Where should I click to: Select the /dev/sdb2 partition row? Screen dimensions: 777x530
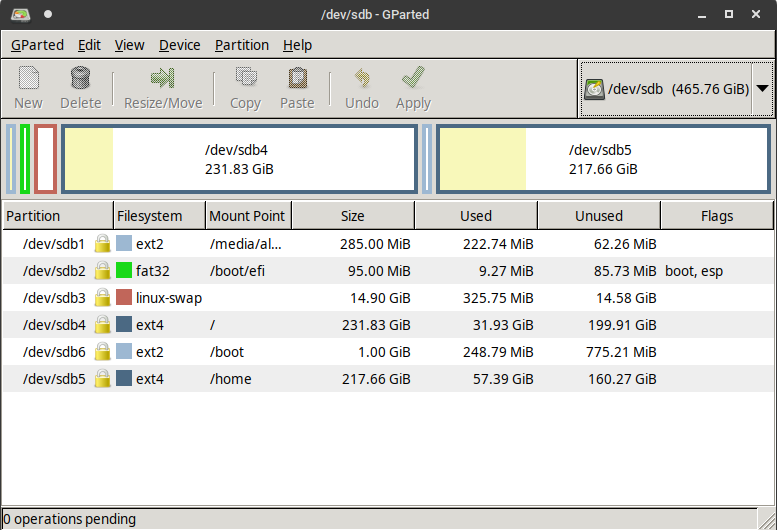pyautogui.click(x=388, y=271)
